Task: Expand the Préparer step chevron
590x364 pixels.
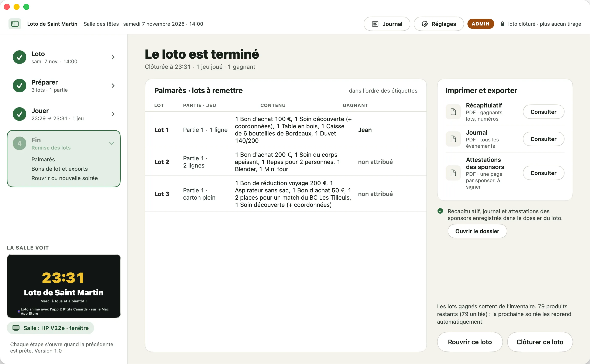Action: [x=113, y=85]
